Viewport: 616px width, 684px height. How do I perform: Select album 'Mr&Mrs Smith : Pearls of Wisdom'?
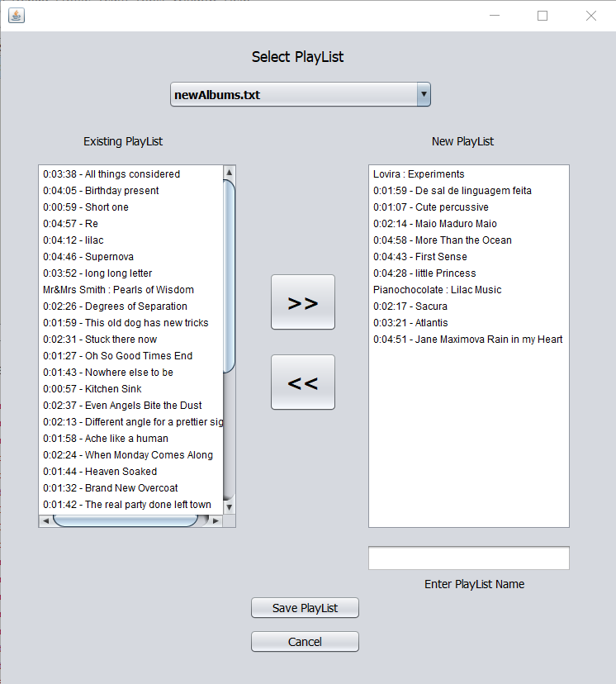point(130,290)
